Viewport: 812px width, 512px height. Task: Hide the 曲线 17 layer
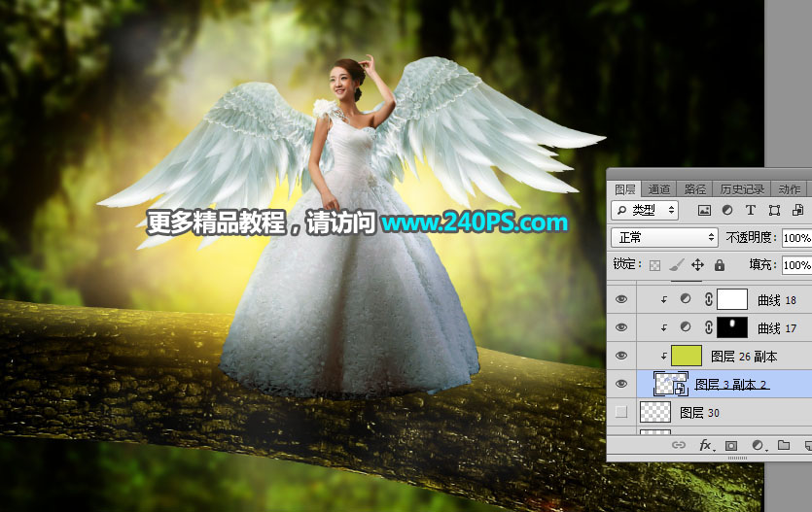coord(621,327)
